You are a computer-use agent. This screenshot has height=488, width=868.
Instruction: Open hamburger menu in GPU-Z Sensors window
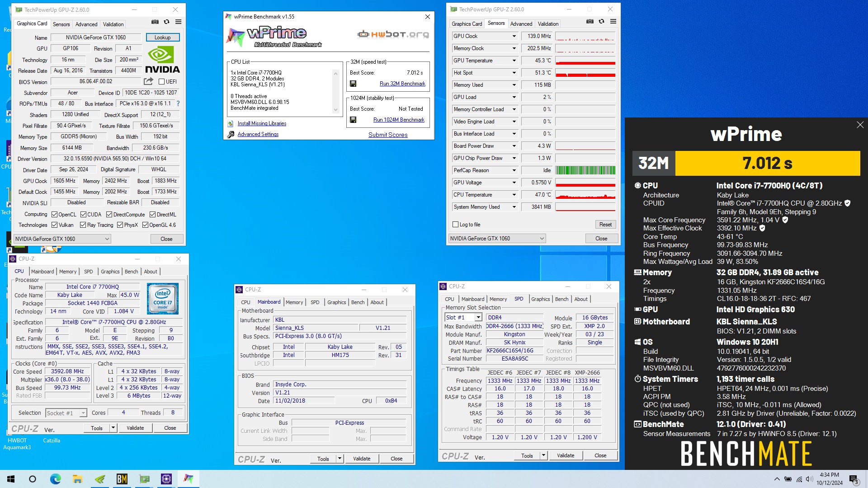(x=613, y=21)
